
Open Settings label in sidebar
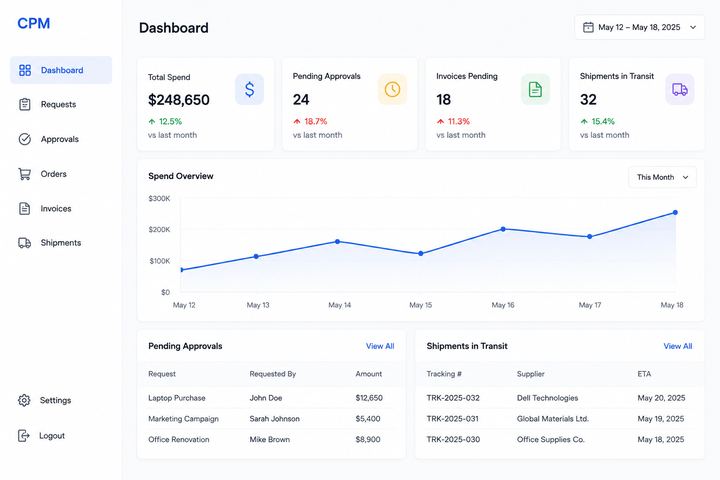coord(56,400)
